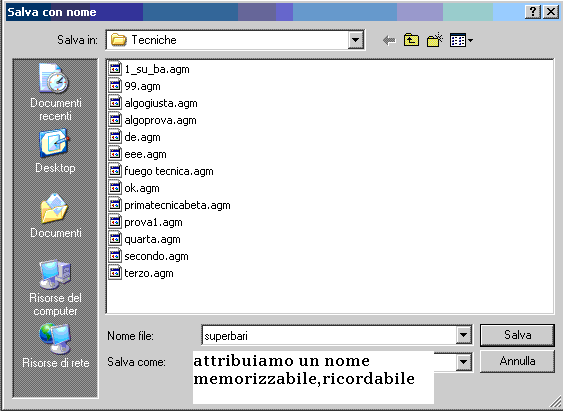Click the question mark help button

coord(533,12)
